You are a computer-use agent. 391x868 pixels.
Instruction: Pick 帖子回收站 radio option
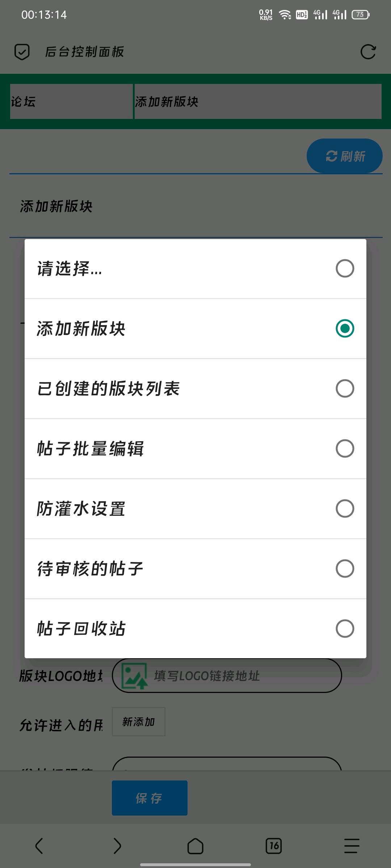pyautogui.click(x=195, y=629)
